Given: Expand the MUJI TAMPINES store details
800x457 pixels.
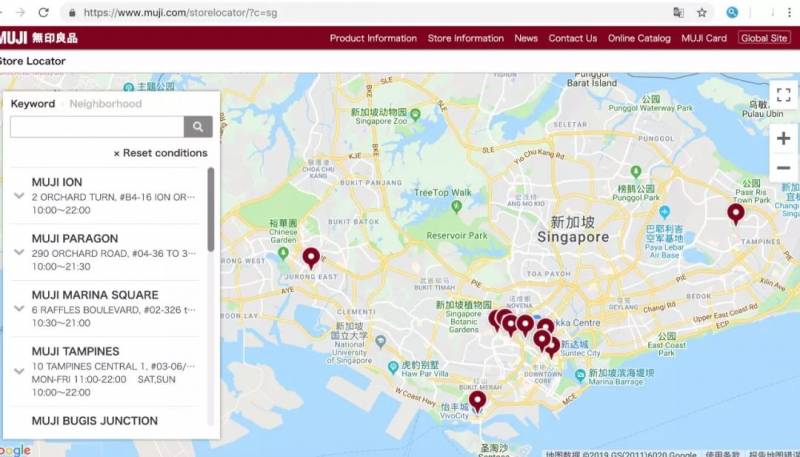Looking at the screenshot, I should pyautogui.click(x=19, y=371).
